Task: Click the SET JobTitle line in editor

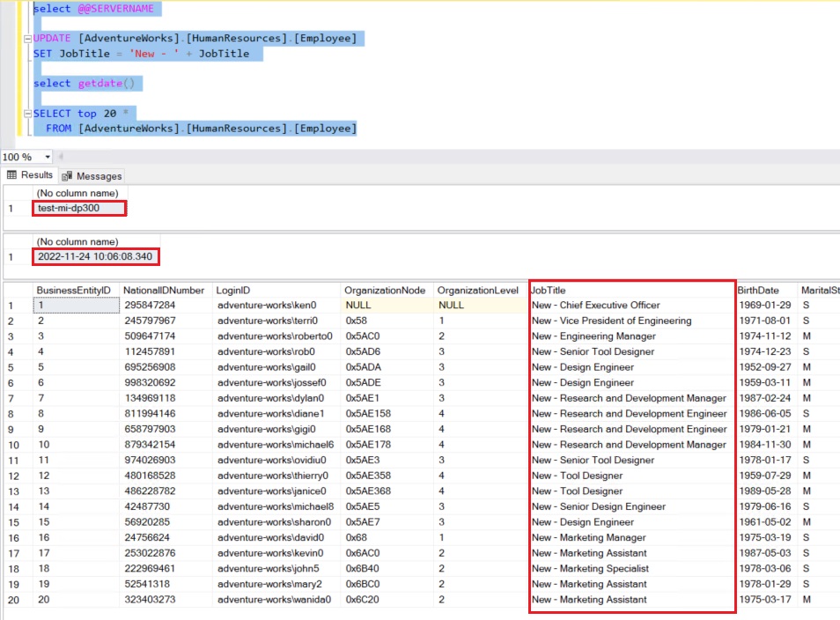Action: [142, 54]
